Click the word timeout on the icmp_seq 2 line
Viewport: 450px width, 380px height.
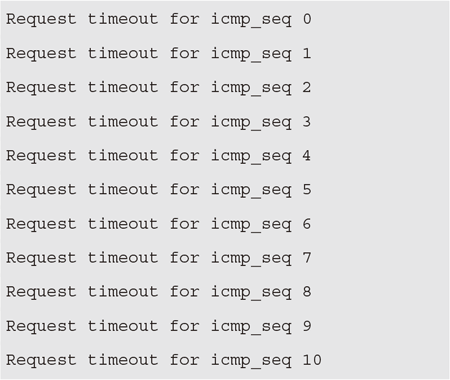coord(123,87)
